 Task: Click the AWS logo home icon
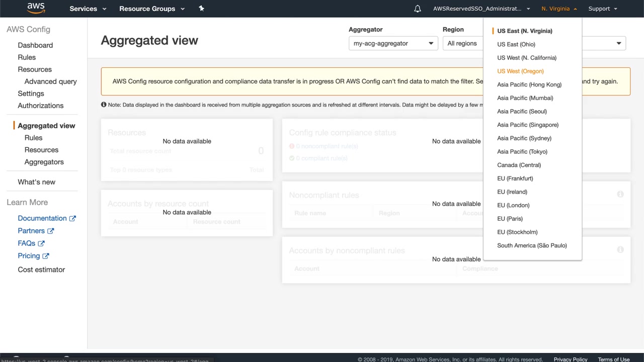36,8
